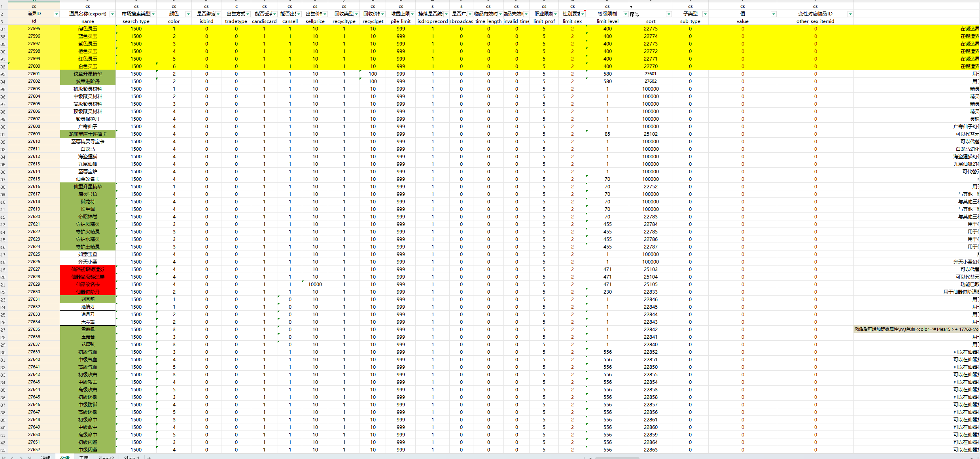Image resolution: width=980 pixels, height=459 pixels.
Task: Switch to the Sheet2 tab
Action: point(106,457)
